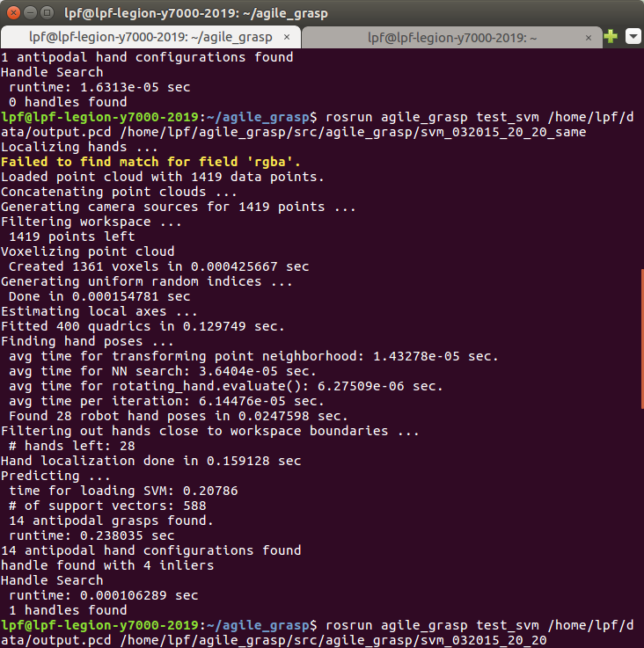644x648 pixels.
Task: Click the 'avg time for rotating_hand.evaluate()' line
Action: coord(226,386)
